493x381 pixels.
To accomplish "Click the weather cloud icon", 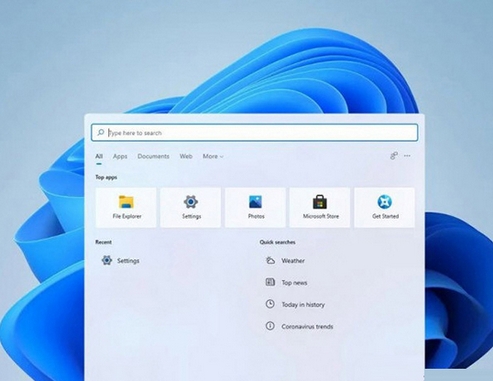I will click(270, 260).
